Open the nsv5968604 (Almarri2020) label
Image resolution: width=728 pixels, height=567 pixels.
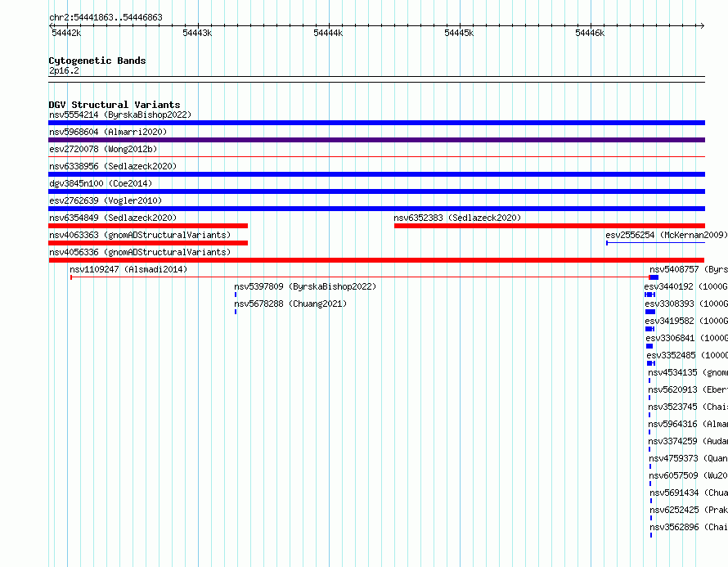(108, 132)
